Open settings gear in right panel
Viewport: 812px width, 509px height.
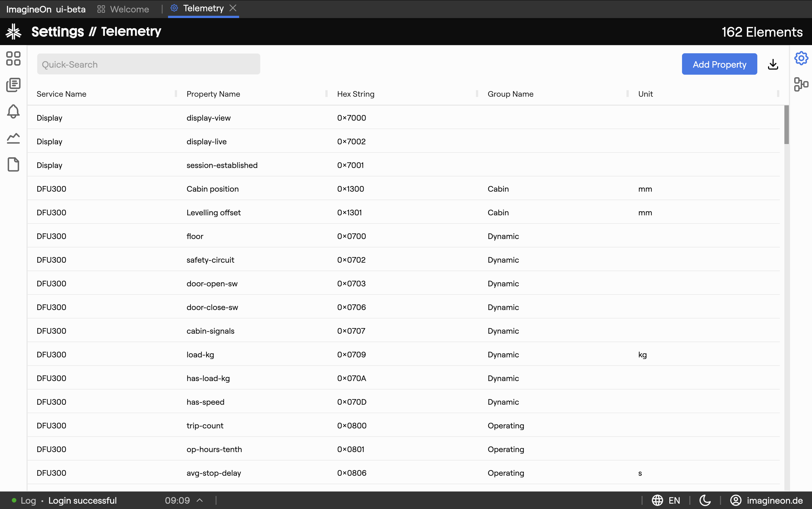(x=801, y=58)
